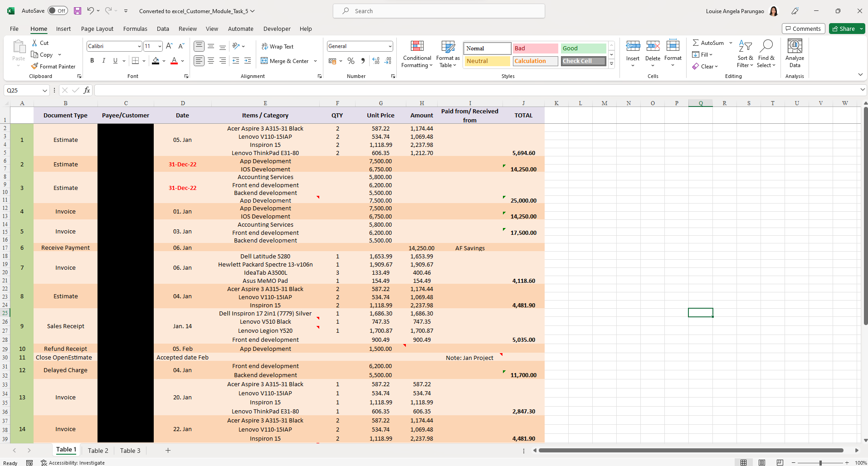Image resolution: width=868 pixels, height=466 pixels.
Task: Toggle Align Left horizontal alignment
Action: click(x=199, y=61)
